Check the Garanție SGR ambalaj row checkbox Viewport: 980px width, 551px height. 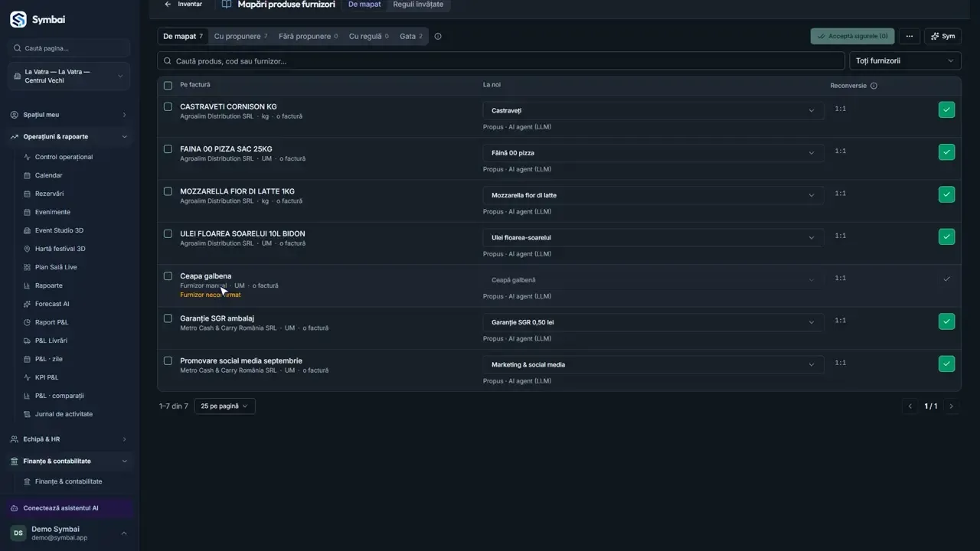click(x=168, y=318)
